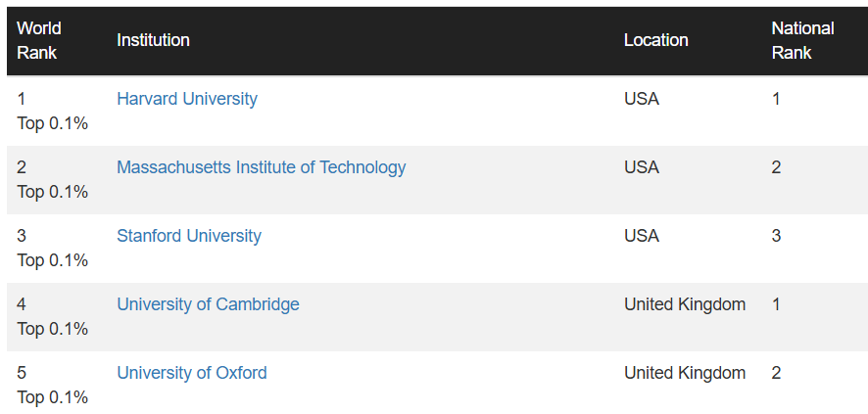The width and height of the screenshot is (868, 414).
Task: Select world rank number 4 cell
Action: point(22,304)
